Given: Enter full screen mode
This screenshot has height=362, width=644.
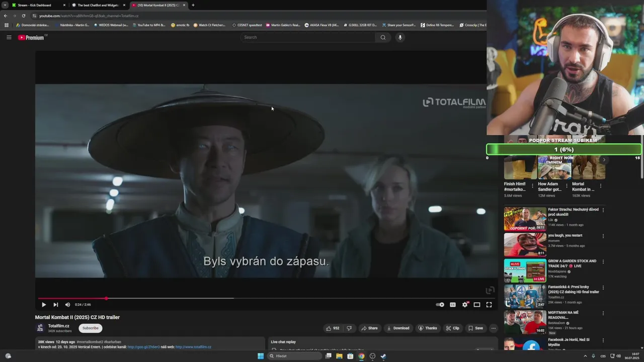Looking at the screenshot, I should (489, 305).
